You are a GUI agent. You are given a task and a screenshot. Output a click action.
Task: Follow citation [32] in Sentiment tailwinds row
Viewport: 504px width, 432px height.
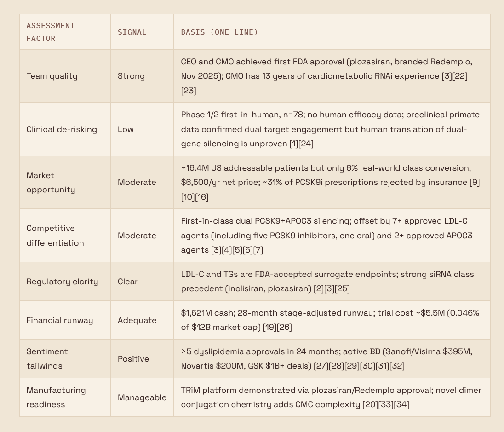coord(397,366)
